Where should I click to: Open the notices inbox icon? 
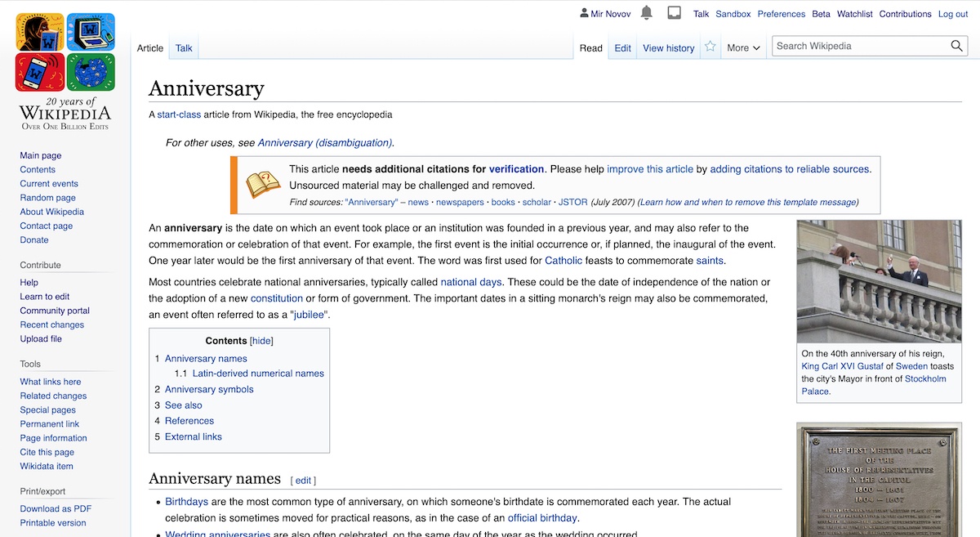[x=674, y=13]
